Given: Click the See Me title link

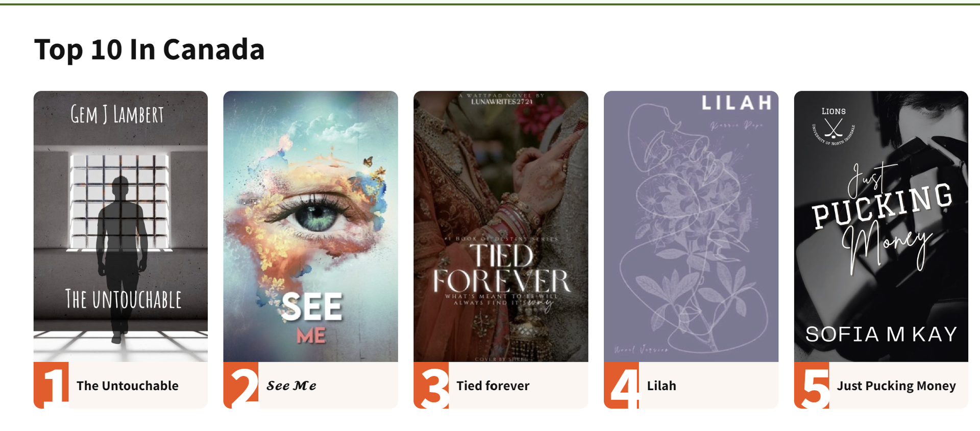Looking at the screenshot, I should [291, 386].
